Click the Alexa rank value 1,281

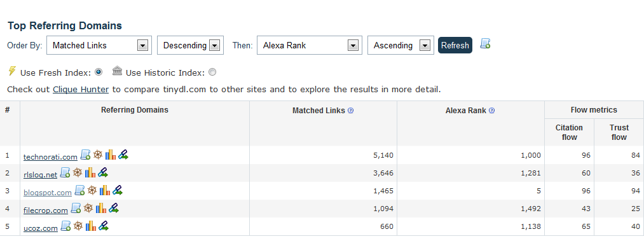tap(531, 173)
